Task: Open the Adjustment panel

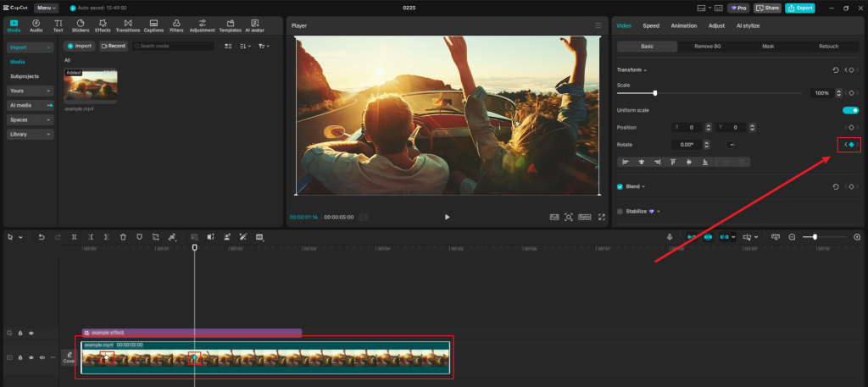Action: pos(202,26)
